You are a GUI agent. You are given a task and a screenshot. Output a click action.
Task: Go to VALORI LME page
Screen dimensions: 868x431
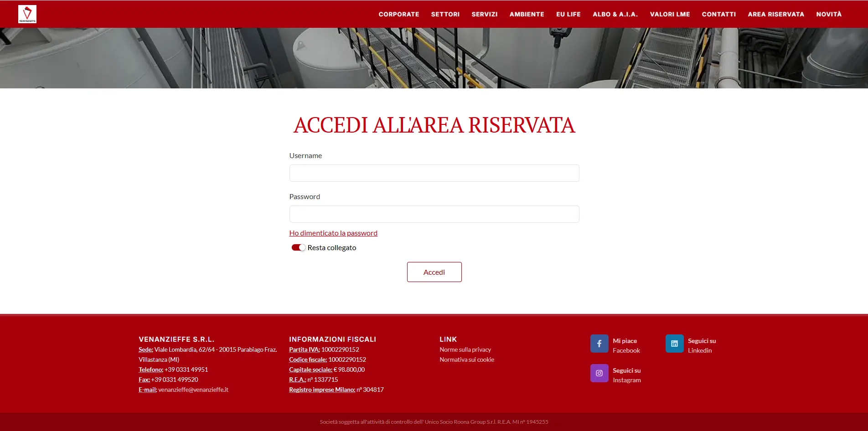670,14
